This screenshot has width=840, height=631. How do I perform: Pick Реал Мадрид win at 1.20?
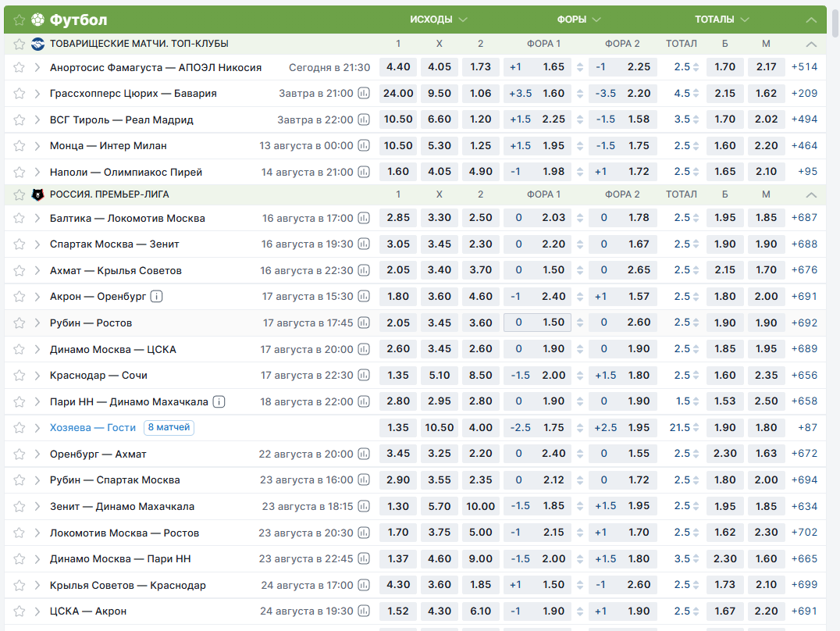click(x=481, y=119)
